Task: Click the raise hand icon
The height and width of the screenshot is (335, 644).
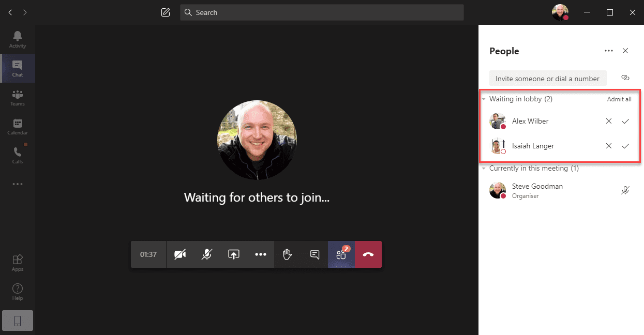Action: [x=288, y=254]
